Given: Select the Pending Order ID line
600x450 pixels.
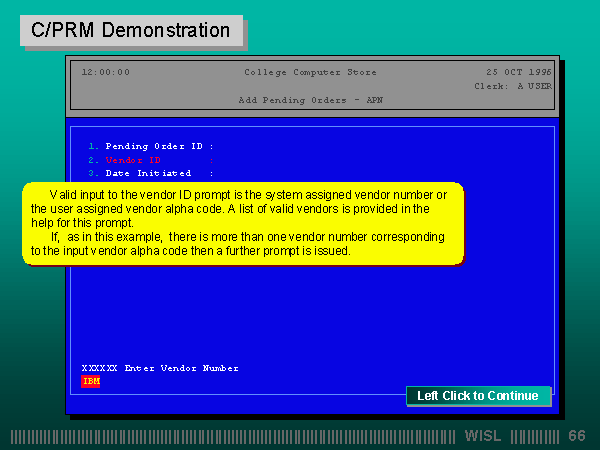Looking at the screenshot, I should [150, 146].
